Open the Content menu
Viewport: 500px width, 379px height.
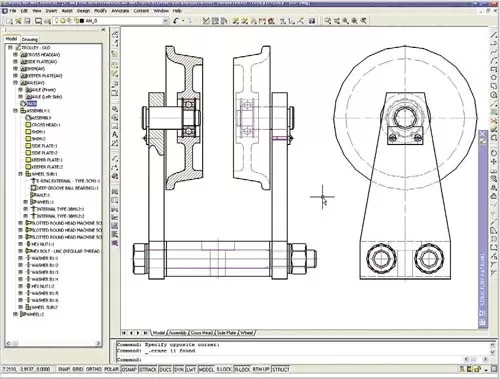141,11
